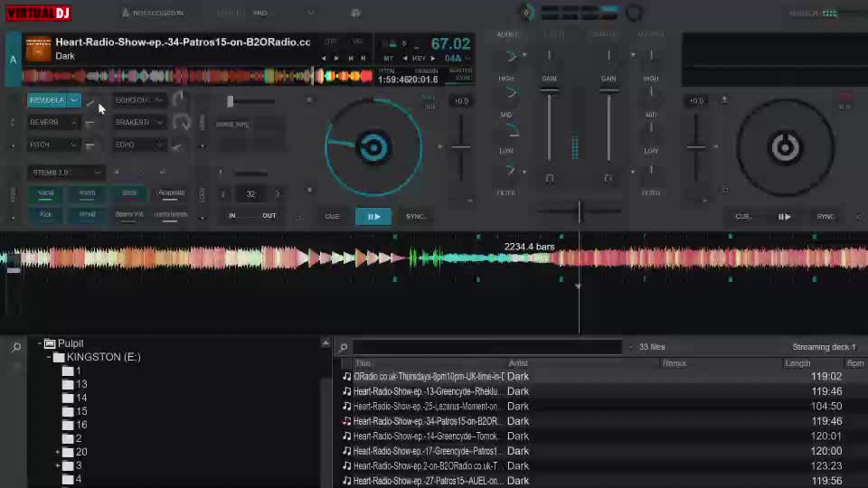Toggle the Bass stem pad
Screen dimensions: 868x488
(x=129, y=193)
